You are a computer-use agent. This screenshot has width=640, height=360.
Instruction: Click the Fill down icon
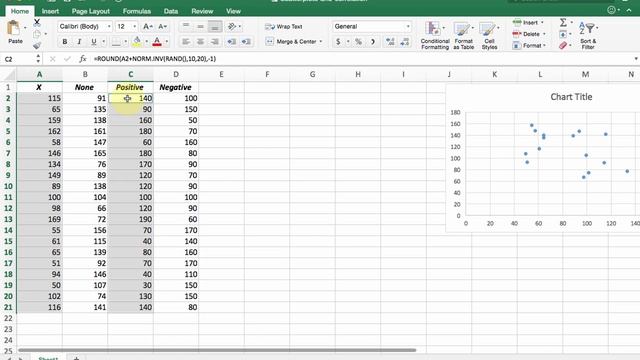pos(563,34)
